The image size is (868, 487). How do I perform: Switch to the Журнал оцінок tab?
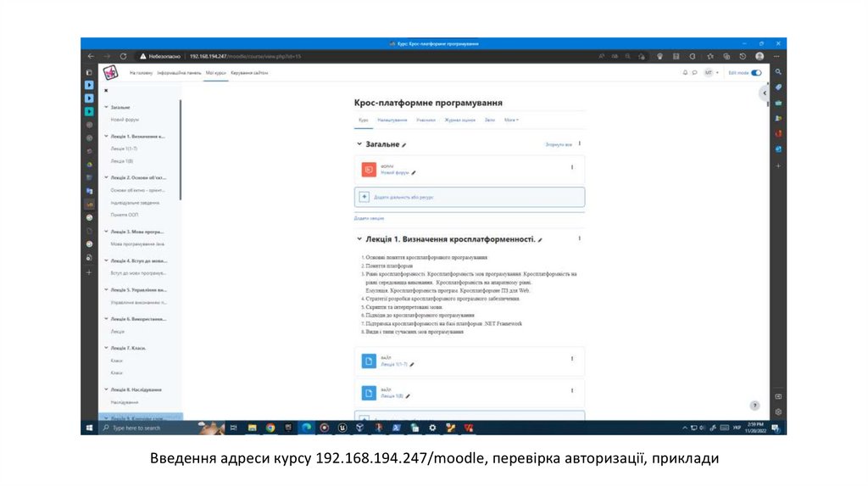coord(460,120)
